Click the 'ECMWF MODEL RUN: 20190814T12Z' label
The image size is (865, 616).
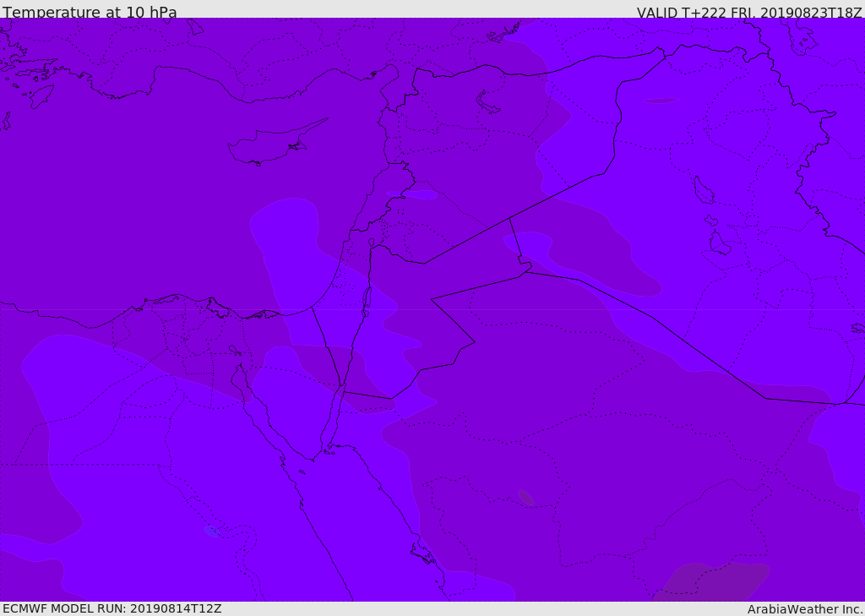[x=112, y=608]
